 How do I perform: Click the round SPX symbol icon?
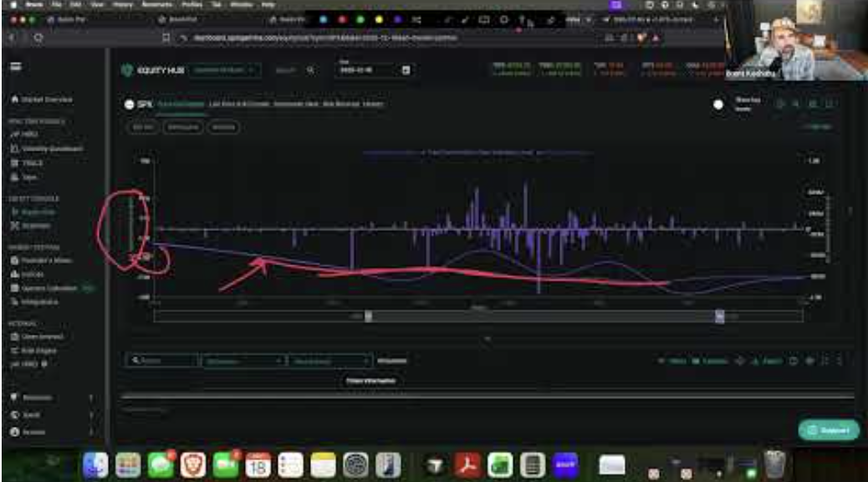[129, 105]
